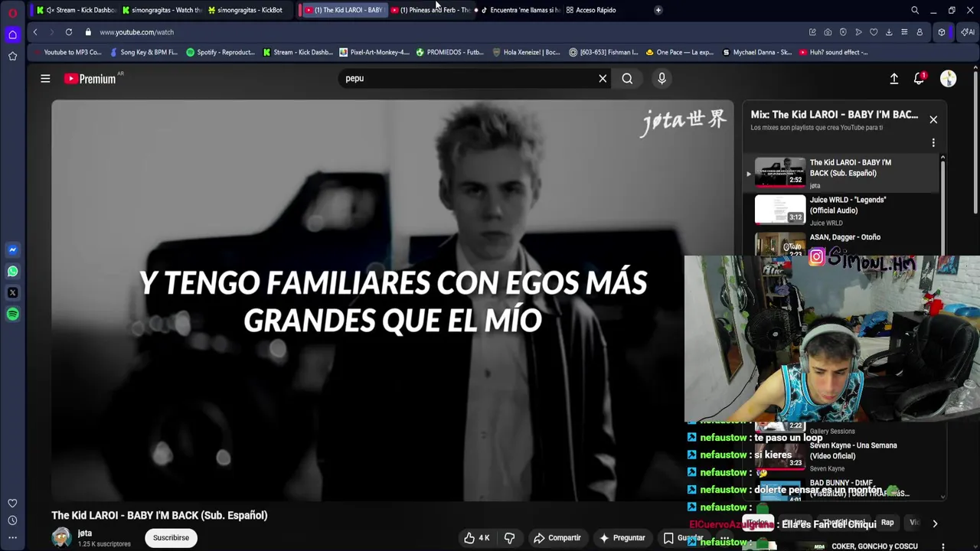The height and width of the screenshot is (551, 980).
Task: Click the video player showing the lyrics
Action: (392, 300)
